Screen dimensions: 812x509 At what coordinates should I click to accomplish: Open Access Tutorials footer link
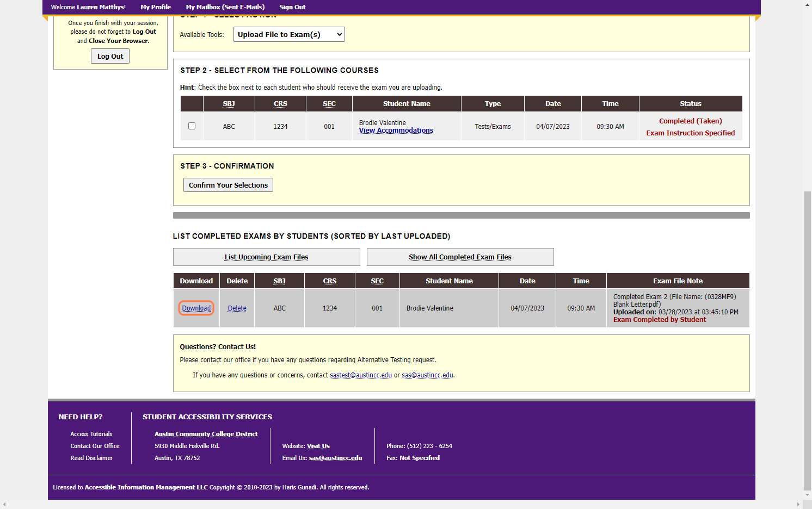tap(91, 434)
